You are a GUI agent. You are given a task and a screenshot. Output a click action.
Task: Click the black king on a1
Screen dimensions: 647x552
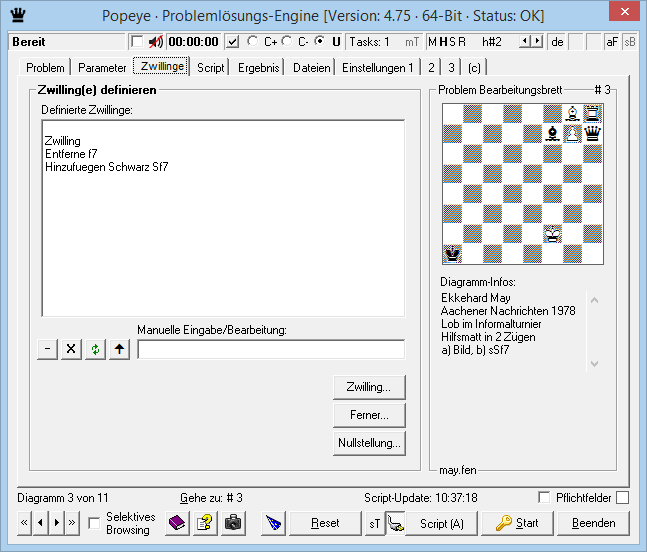coord(453,254)
